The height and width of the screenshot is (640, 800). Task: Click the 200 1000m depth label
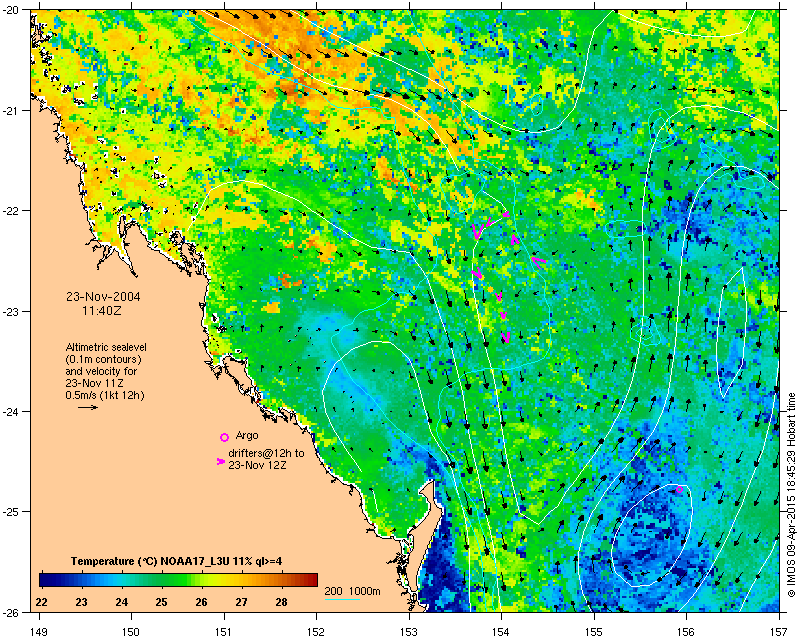tap(353, 592)
